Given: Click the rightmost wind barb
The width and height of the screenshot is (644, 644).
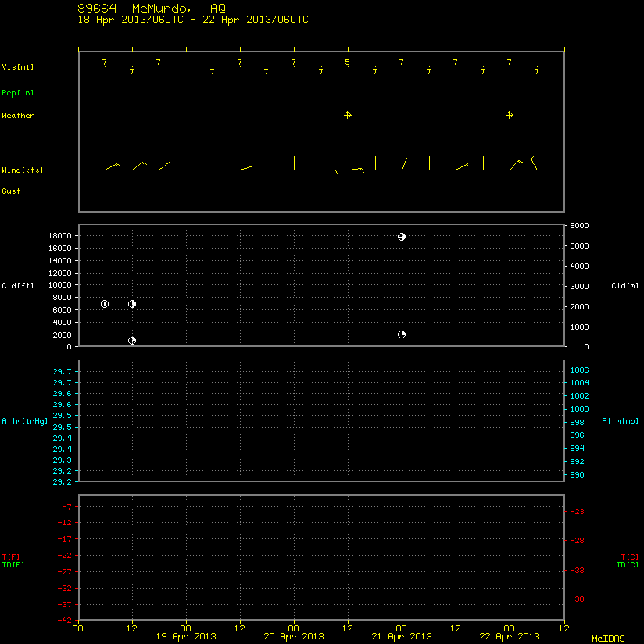Looking at the screenshot, I should (534, 163).
